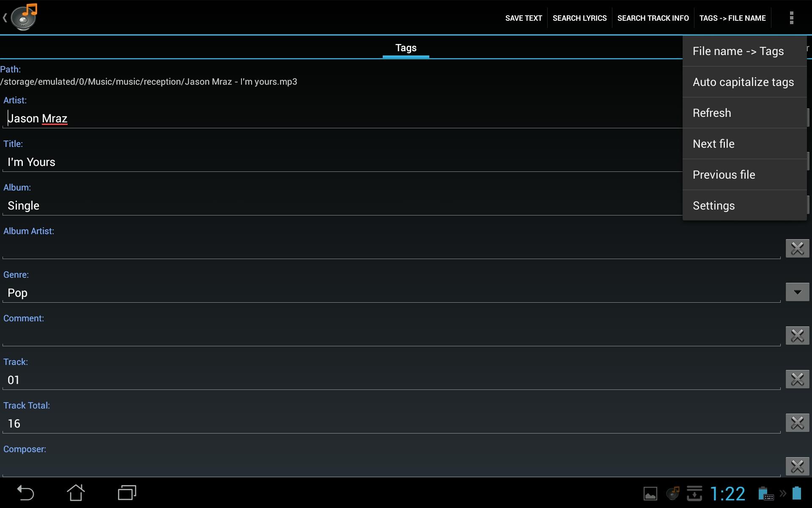Screen dimensions: 812x508
Task: Tap the app music note logo
Action: [24, 17]
